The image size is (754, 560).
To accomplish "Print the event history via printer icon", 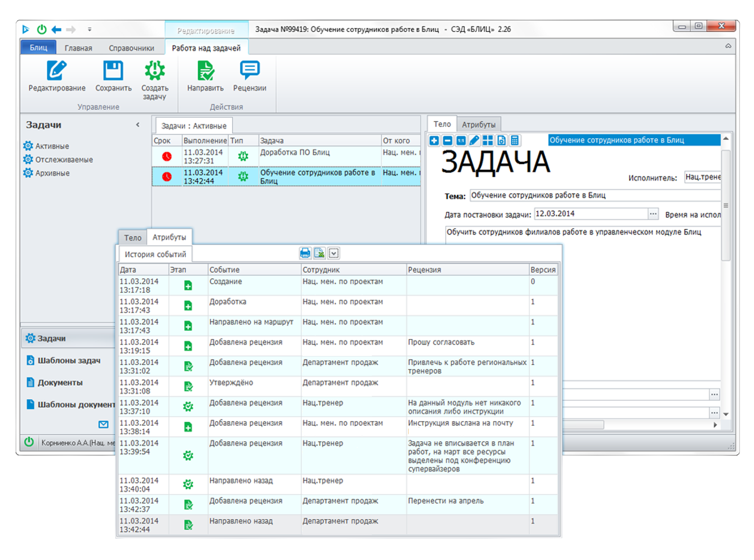I will 305,253.
